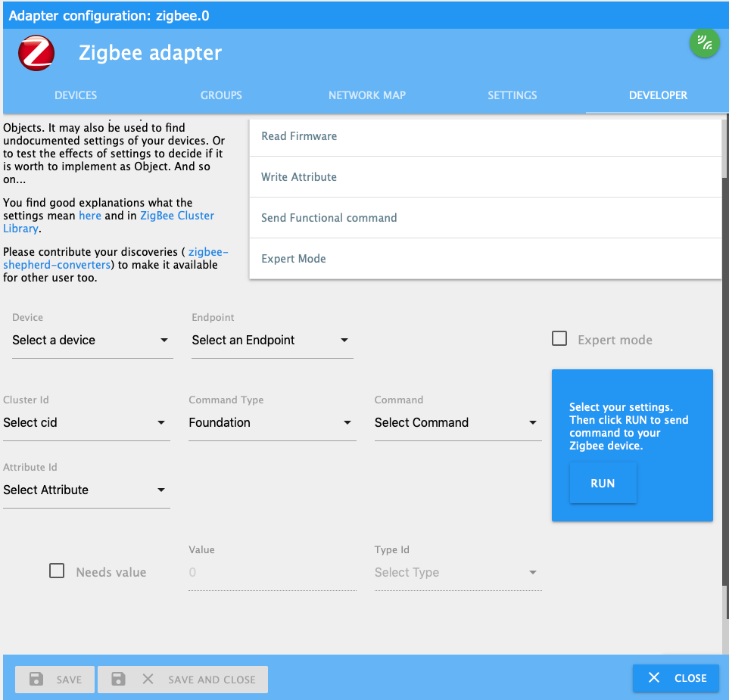Click the RUN button
The image size is (729, 700).
click(x=603, y=483)
